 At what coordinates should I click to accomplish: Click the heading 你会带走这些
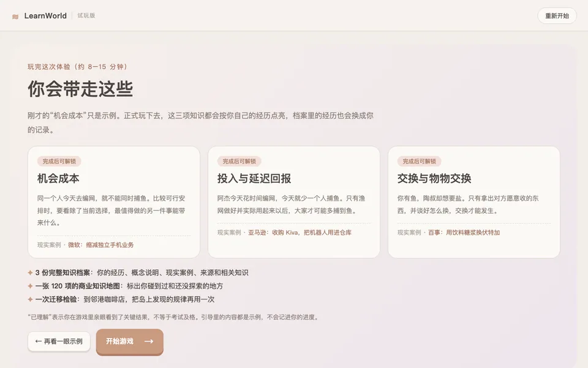point(80,89)
